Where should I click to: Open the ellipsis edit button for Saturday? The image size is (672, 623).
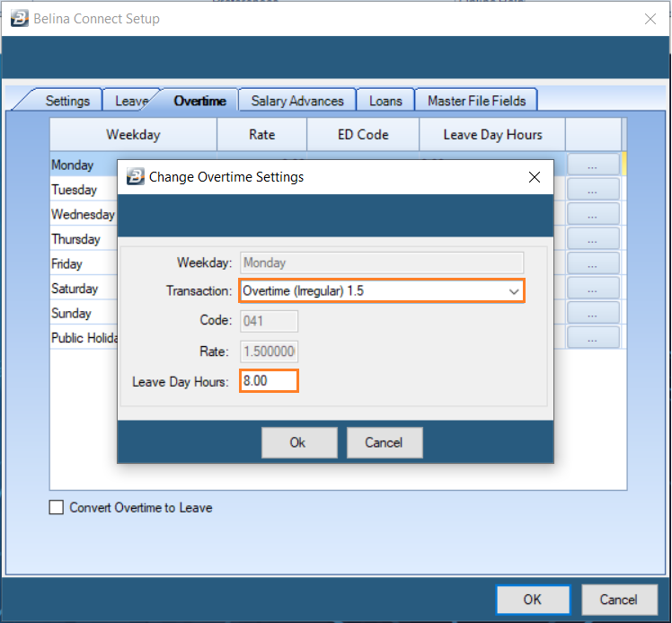click(x=593, y=289)
